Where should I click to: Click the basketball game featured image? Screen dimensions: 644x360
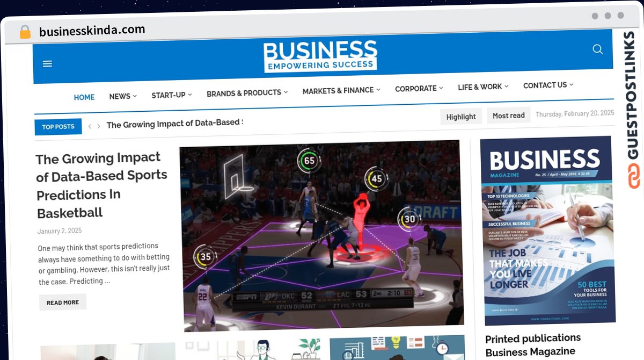(x=322, y=235)
